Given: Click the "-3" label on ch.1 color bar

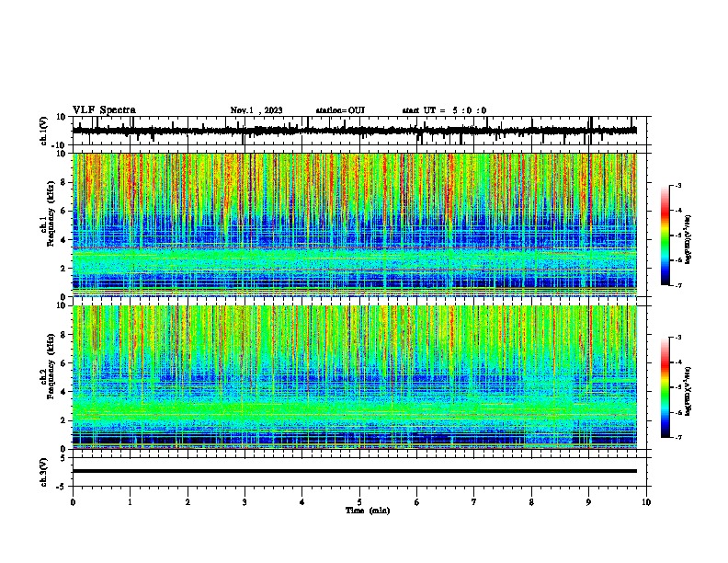Looking at the screenshot, I should point(678,186).
